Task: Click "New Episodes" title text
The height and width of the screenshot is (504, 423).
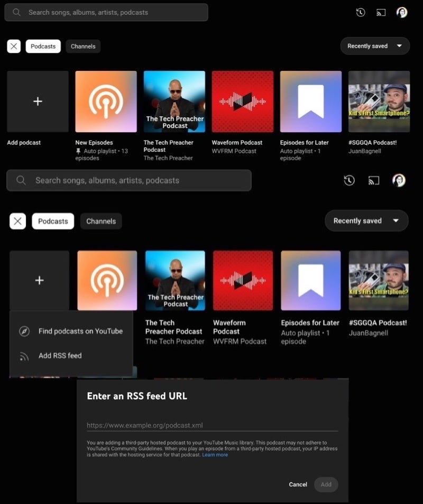Action: [x=94, y=142]
